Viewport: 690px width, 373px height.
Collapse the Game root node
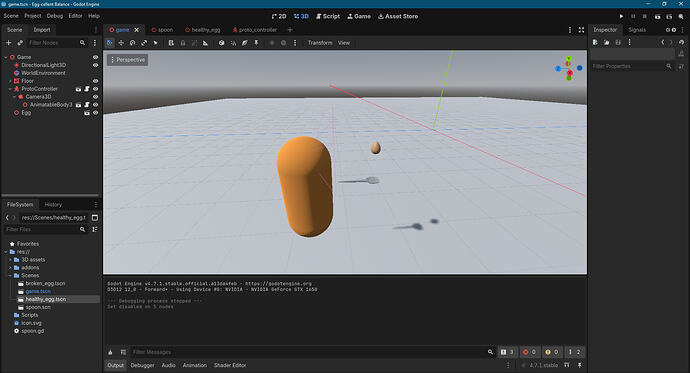pyautogui.click(x=6, y=57)
